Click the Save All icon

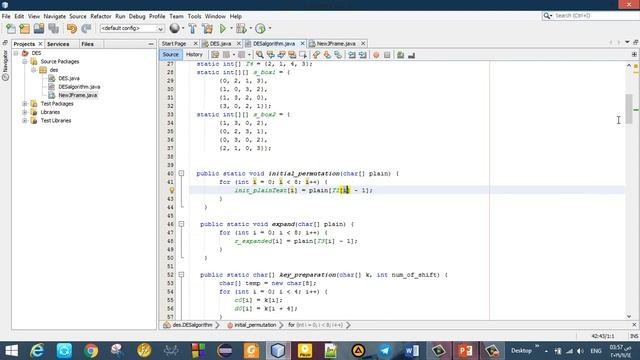pyautogui.click(x=53, y=28)
